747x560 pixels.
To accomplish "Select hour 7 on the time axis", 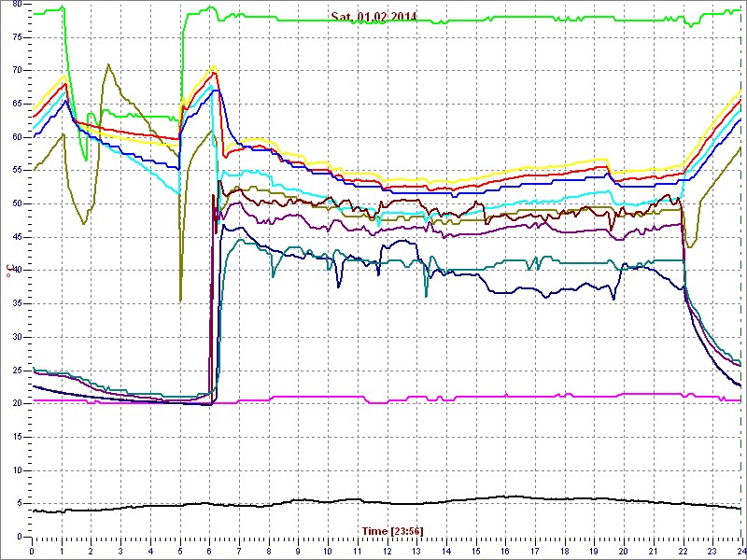I will (x=239, y=551).
